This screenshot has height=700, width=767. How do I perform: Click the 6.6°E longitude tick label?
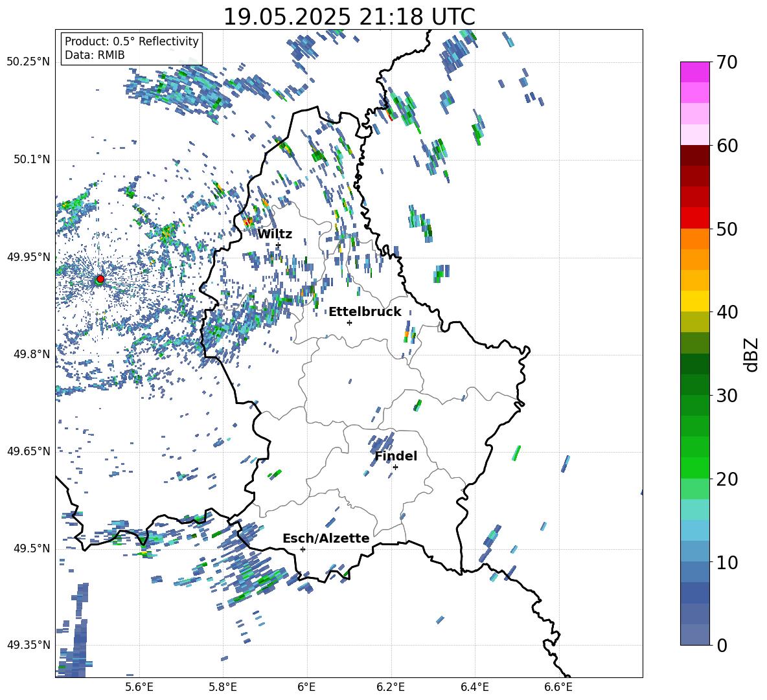click(x=558, y=688)
